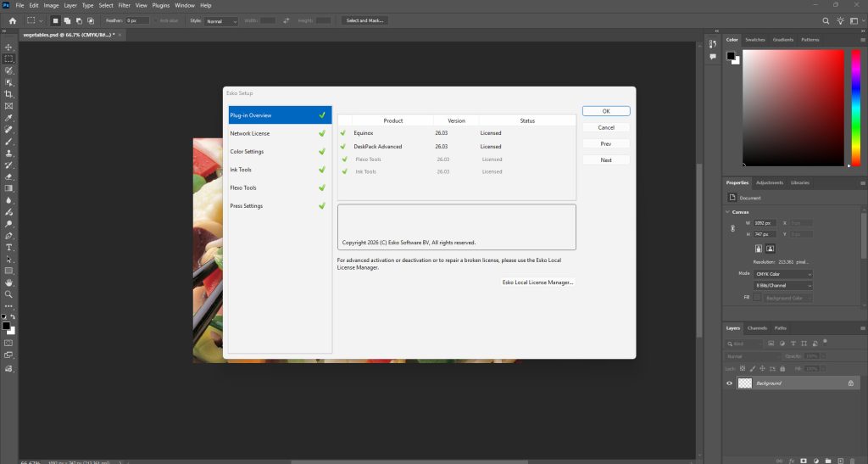Select the Hand tool
Viewport: 868px width, 464px height.
click(8, 283)
